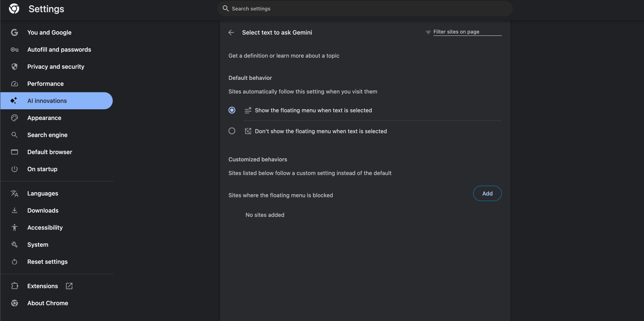Click the Default browser window icon
This screenshot has width=644, height=321.
pos(15,152)
